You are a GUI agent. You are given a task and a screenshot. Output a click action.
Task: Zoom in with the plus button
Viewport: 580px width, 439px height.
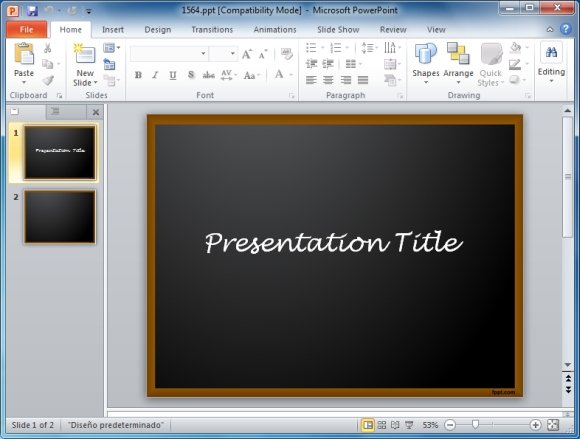click(535, 425)
